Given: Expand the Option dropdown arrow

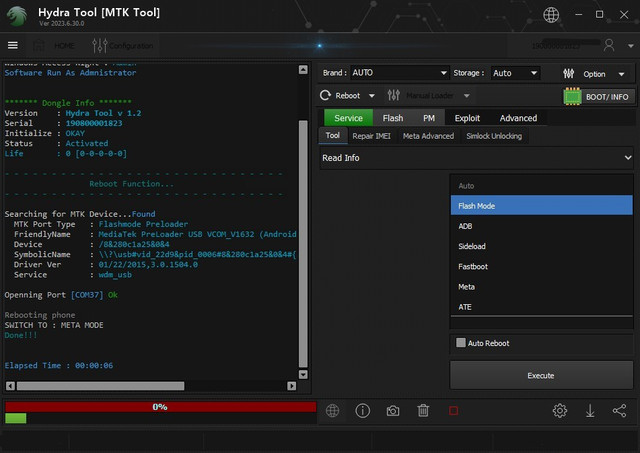Looking at the screenshot, I should (621, 74).
